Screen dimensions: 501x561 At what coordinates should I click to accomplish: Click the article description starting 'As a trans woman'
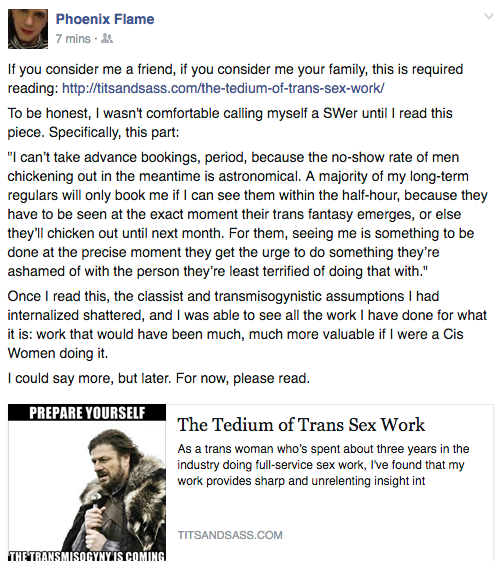[x=323, y=465]
